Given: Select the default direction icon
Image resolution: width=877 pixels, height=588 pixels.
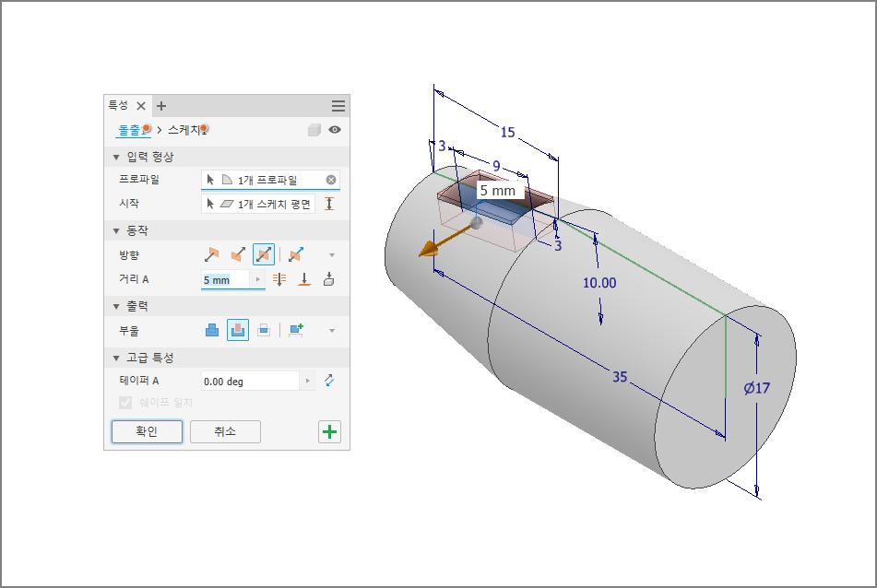Looking at the screenshot, I should click(211, 254).
